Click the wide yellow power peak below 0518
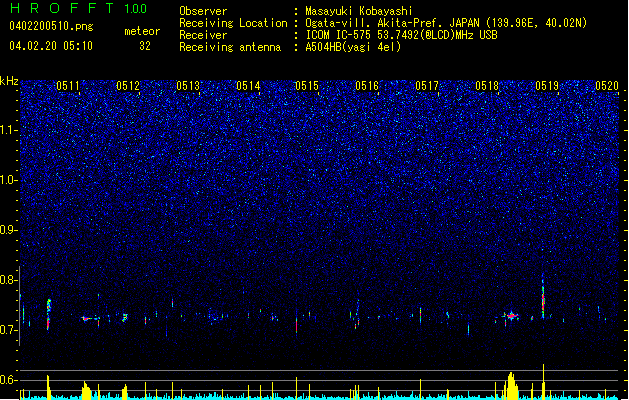Screen dimensions: 629x400 click(511, 386)
